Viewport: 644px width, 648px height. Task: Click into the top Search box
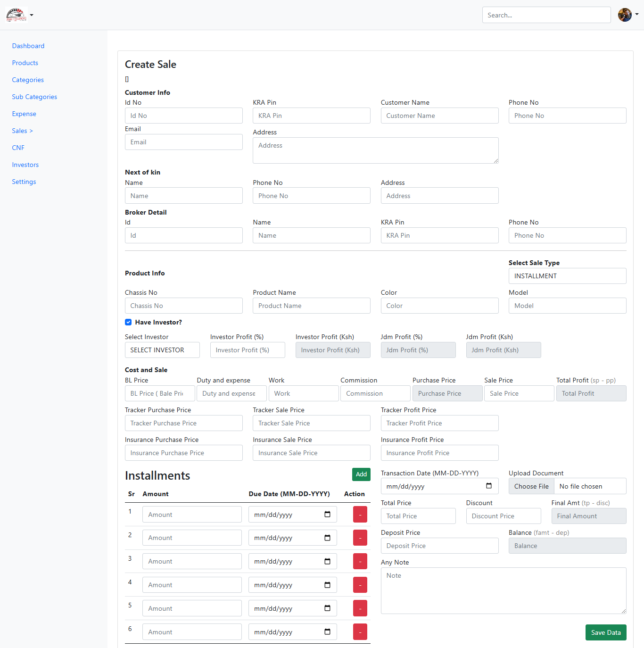546,15
